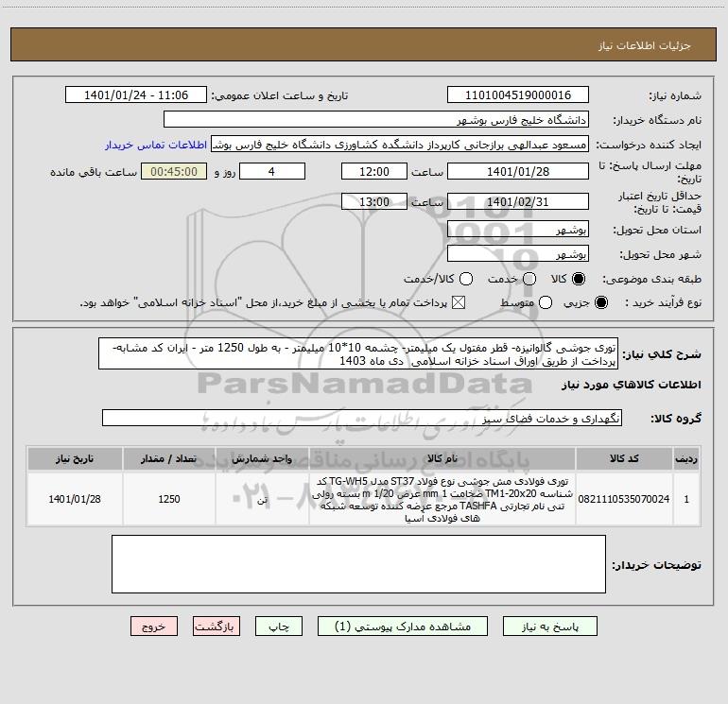Screen dimensions: 728x704
Task: Click the گروه کالا label
Action: 676,418
